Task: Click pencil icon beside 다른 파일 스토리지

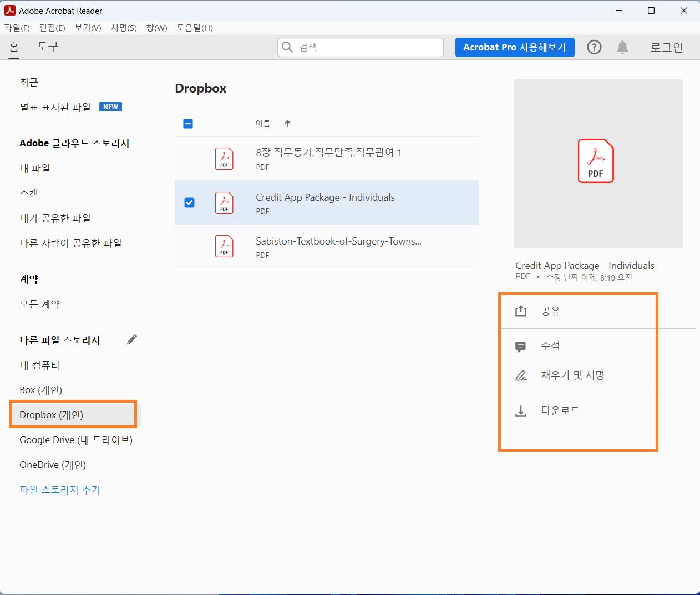Action: click(x=132, y=339)
